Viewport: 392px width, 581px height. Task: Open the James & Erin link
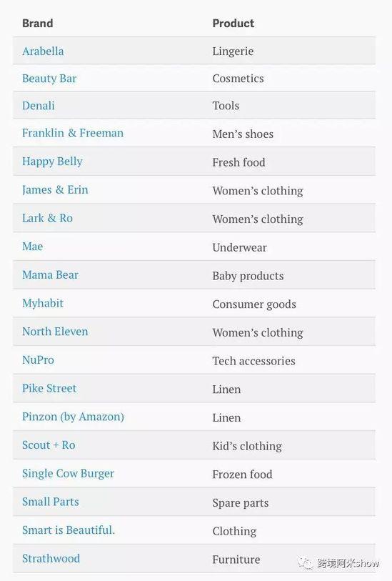55,189
